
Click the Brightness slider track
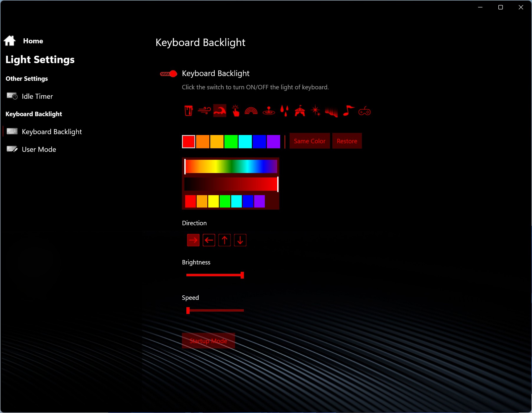[x=215, y=275]
